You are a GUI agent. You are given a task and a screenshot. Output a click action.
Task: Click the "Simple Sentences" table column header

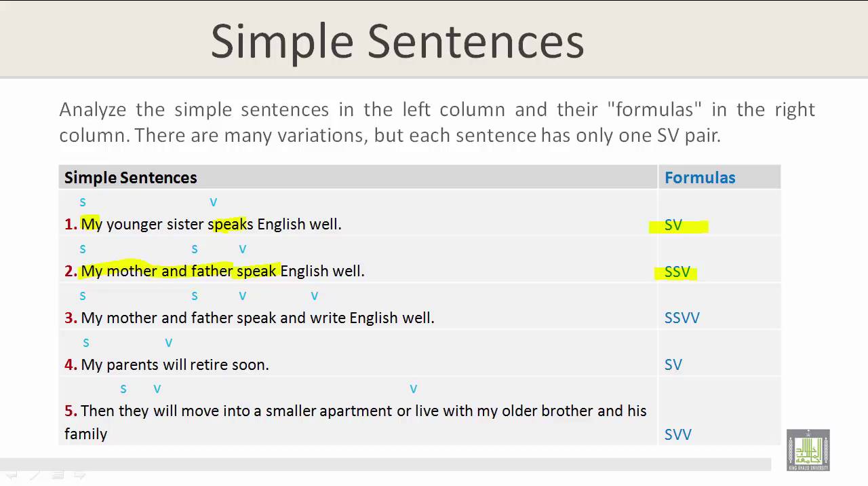(x=131, y=178)
